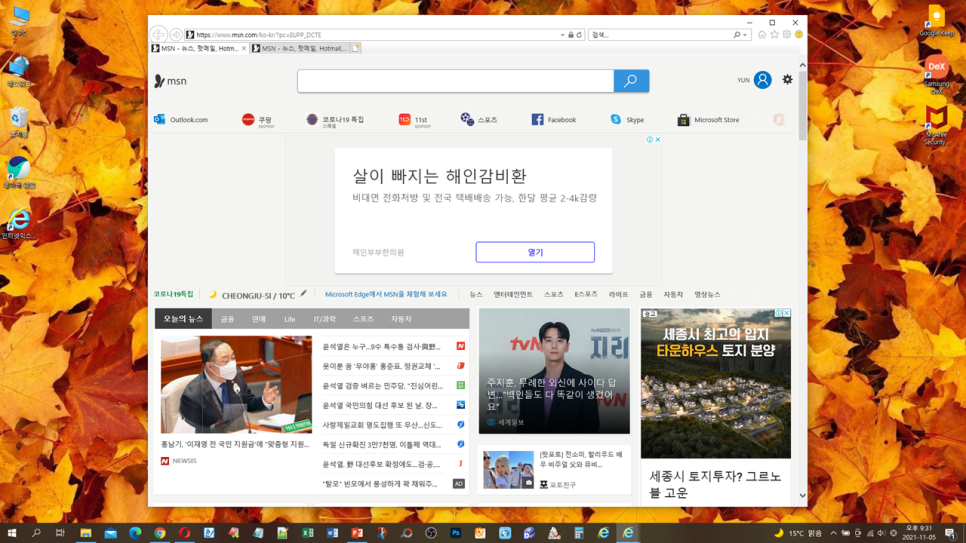The width and height of the screenshot is (966, 543).
Task: Open MSN settings gear next to profile
Action: click(787, 80)
